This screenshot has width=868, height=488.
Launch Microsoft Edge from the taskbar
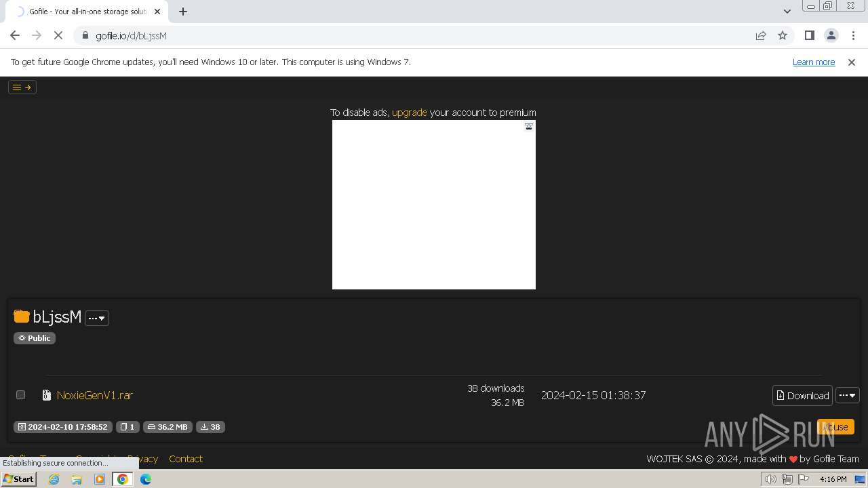(146, 479)
